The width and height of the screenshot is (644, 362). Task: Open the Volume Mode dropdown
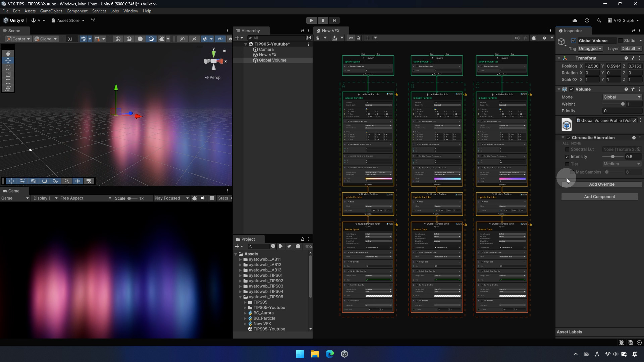(x=622, y=97)
